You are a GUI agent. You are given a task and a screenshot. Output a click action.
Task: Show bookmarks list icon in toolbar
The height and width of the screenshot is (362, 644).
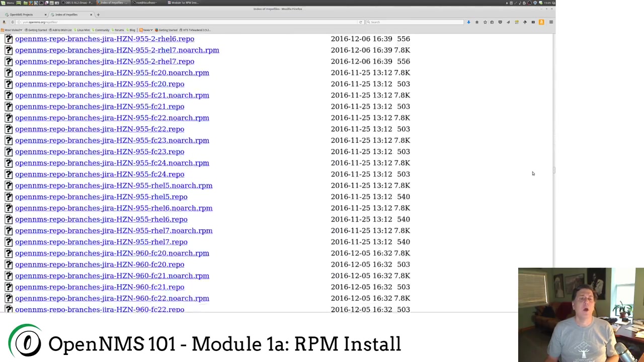point(492,22)
